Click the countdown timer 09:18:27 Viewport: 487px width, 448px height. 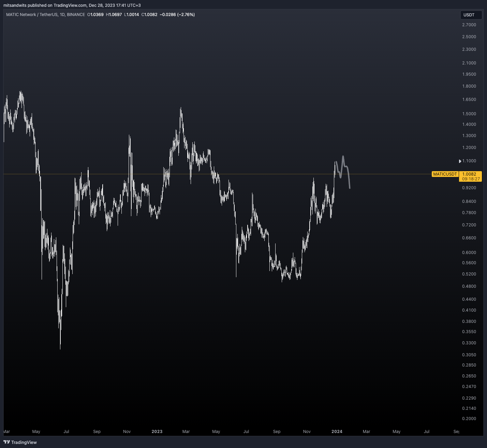(x=471, y=179)
